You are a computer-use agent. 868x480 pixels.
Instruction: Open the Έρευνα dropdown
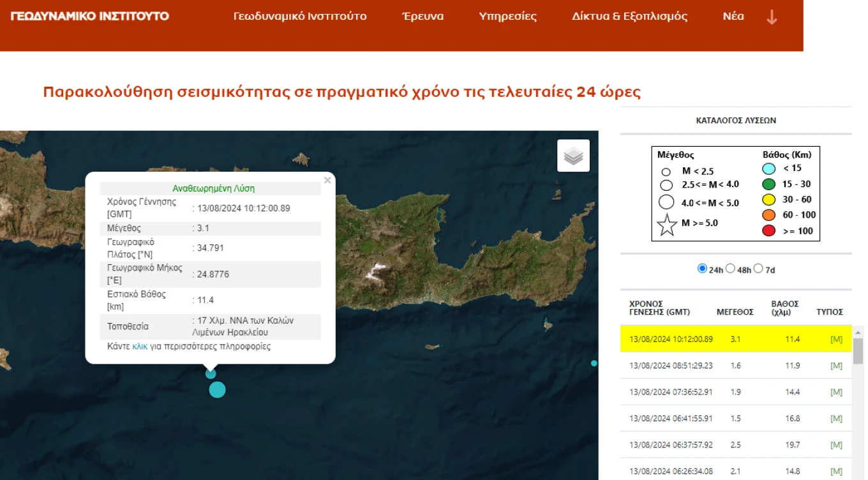(x=422, y=16)
